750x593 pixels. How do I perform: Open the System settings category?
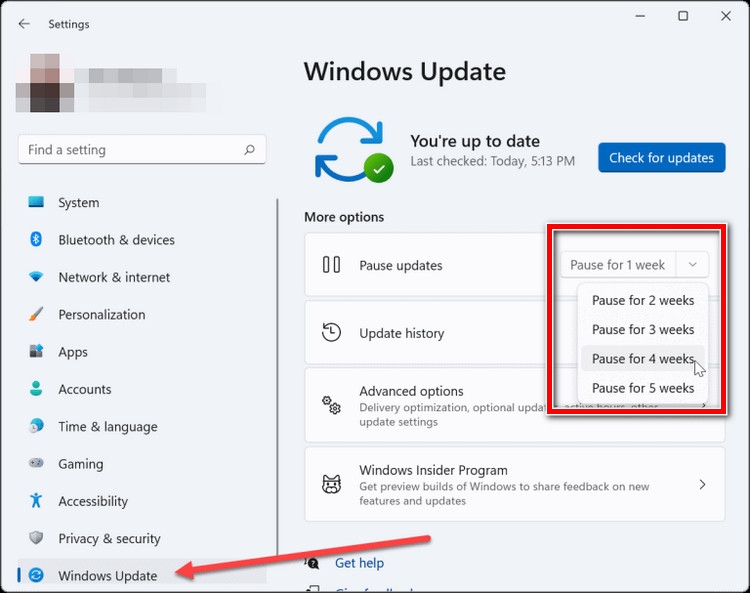[x=142, y=202]
